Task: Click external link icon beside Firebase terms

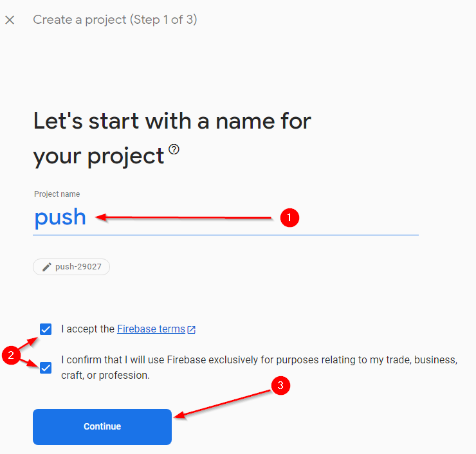Action: click(x=192, y=329)
